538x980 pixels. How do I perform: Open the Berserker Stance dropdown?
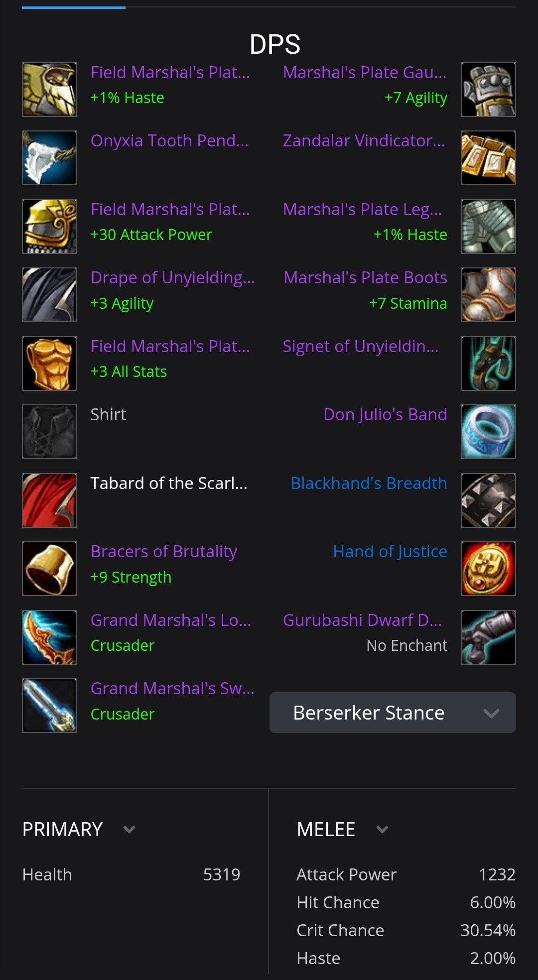(x=393, y=713)
